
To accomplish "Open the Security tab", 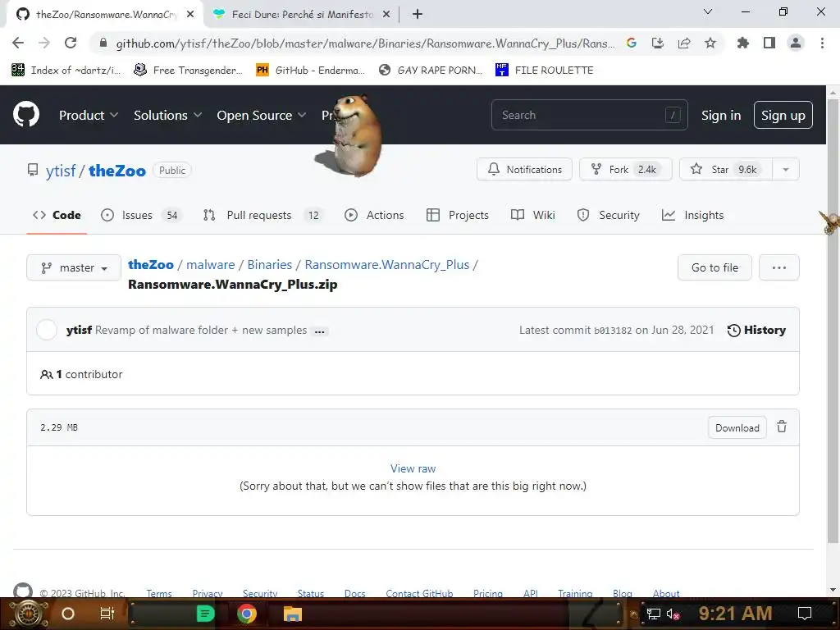I will click(x=608, y=215).
